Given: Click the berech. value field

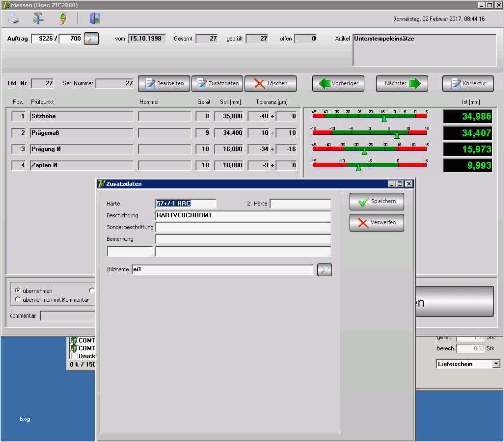Looking at the screenshot, I should coord(471,348).
